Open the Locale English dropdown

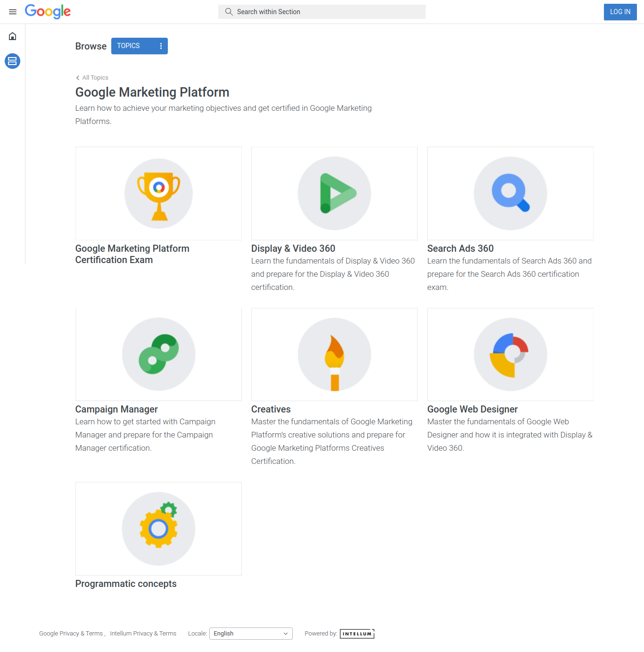pos(251,634)
